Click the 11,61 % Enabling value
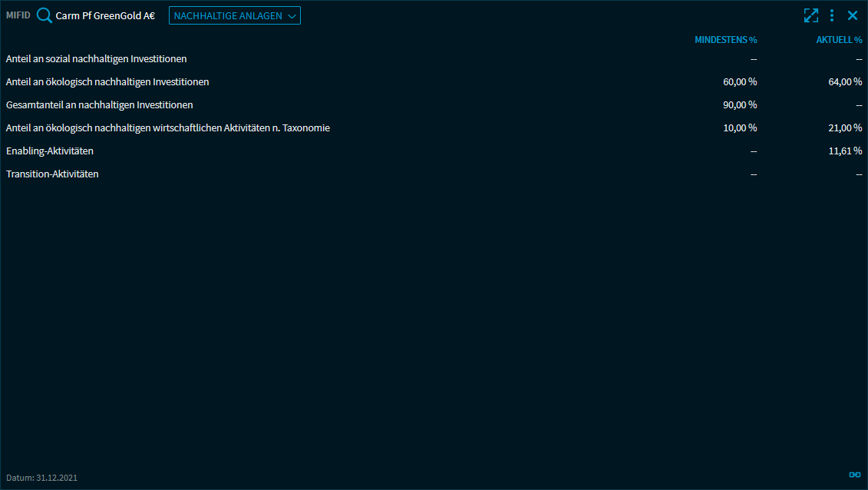This screenshot has height=490, width=868. (x=845, y=151)
